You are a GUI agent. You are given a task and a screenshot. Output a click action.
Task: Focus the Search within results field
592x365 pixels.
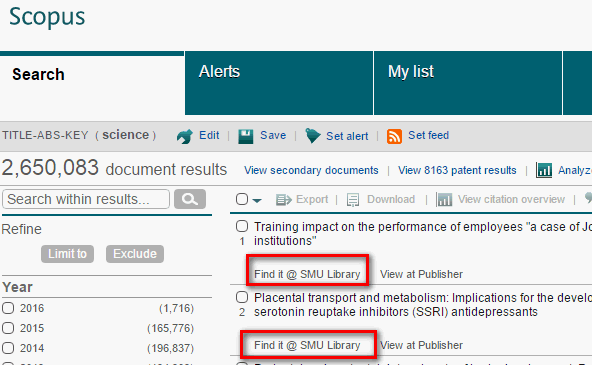coord(86,199)
